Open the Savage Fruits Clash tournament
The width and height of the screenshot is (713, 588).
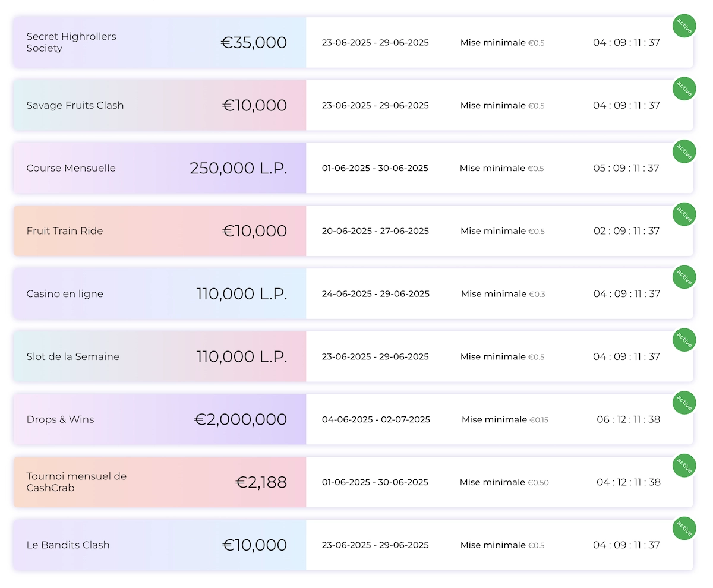pos(75,106)
